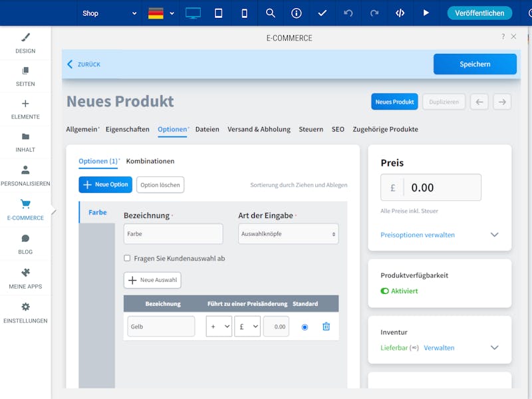Switch to mobile phone preview icon
This screenshot has height=399, width=532.
(x=244, y=13)
